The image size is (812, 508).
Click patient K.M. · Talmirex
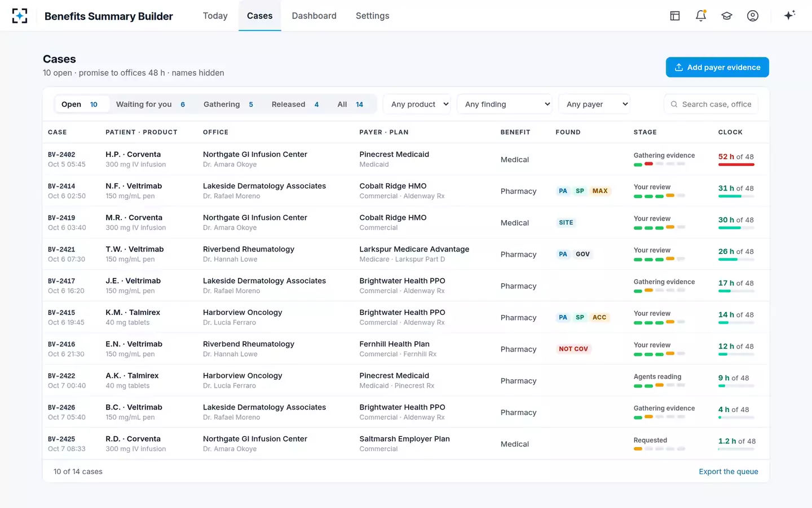pyautogui.click(x=133, y=312)
